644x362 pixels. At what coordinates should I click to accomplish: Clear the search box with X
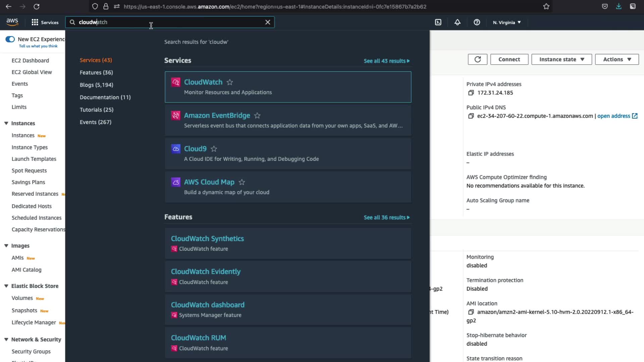[x=268, y=22]
